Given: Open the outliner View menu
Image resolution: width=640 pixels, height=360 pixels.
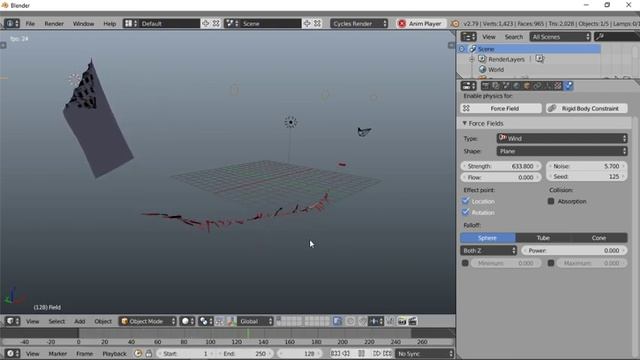Looking at the screenshot, I should [489, 37].
